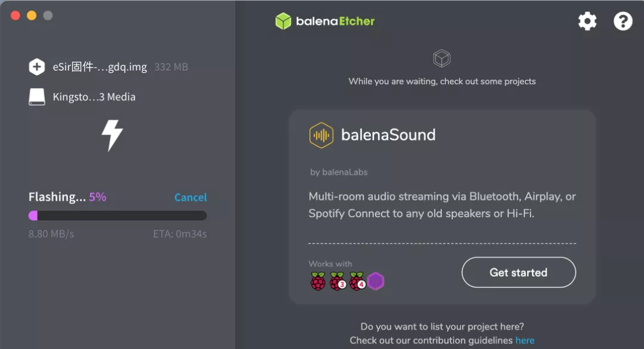The width and height of the screenshot is (644, 349).
Task: Click the Raspberry Pi 3 icon
Action: 338,281
